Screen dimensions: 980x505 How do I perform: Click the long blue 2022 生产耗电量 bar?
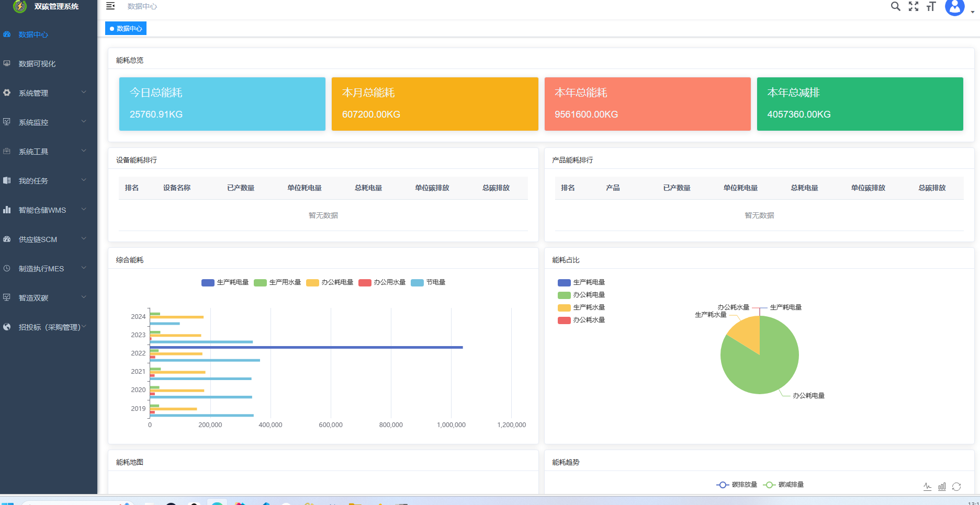(x=306, y=347)
